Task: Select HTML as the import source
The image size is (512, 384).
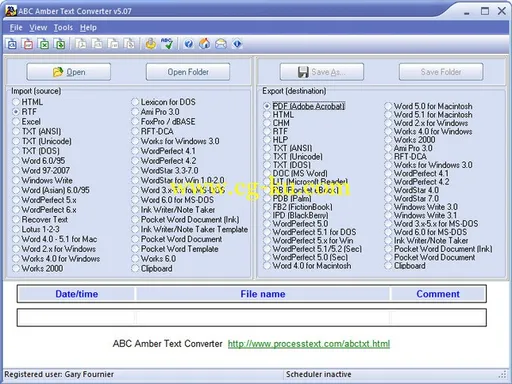Action: tap(27, 102)
